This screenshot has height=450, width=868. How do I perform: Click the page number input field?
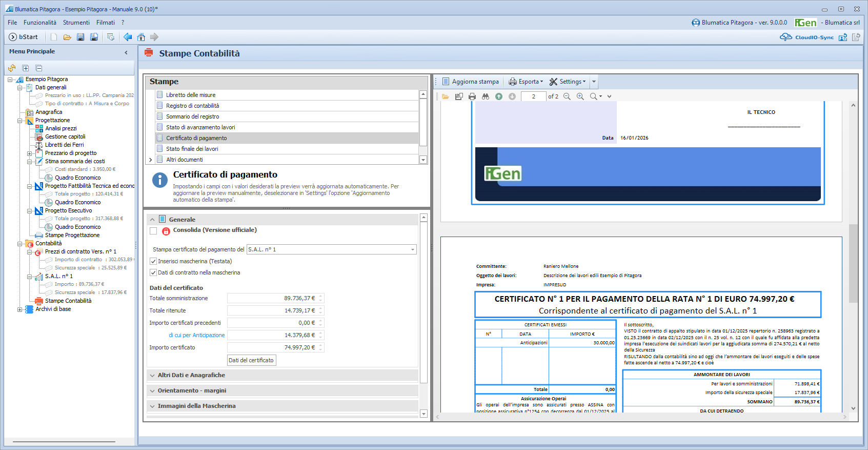[x=533, y=96]
